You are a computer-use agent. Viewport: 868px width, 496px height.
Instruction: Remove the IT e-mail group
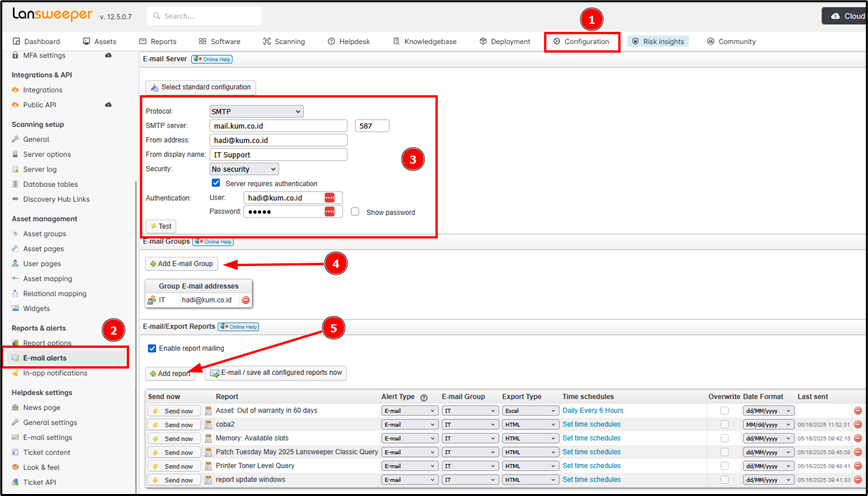point(246,300)
